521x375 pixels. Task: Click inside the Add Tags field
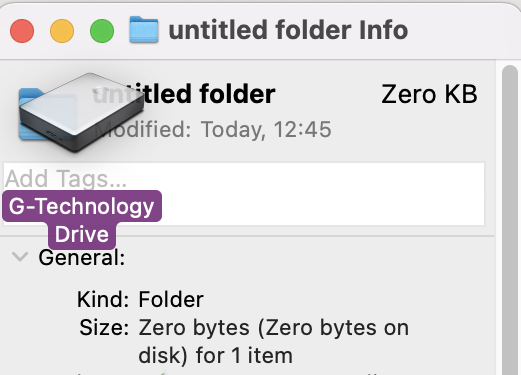[x=244, y=194]
